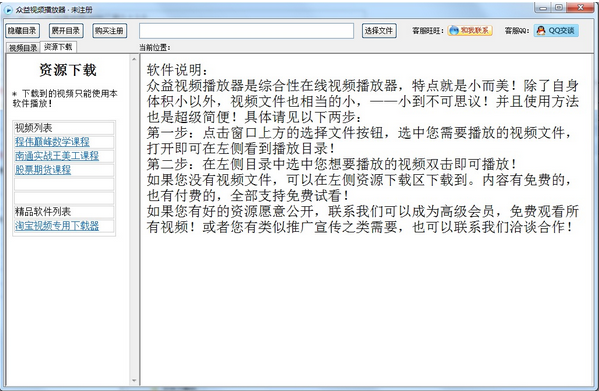The width and height of the screenshot is (599, 391).
Task: Switch to the 视频目录 tab
Action: point(23,48)
